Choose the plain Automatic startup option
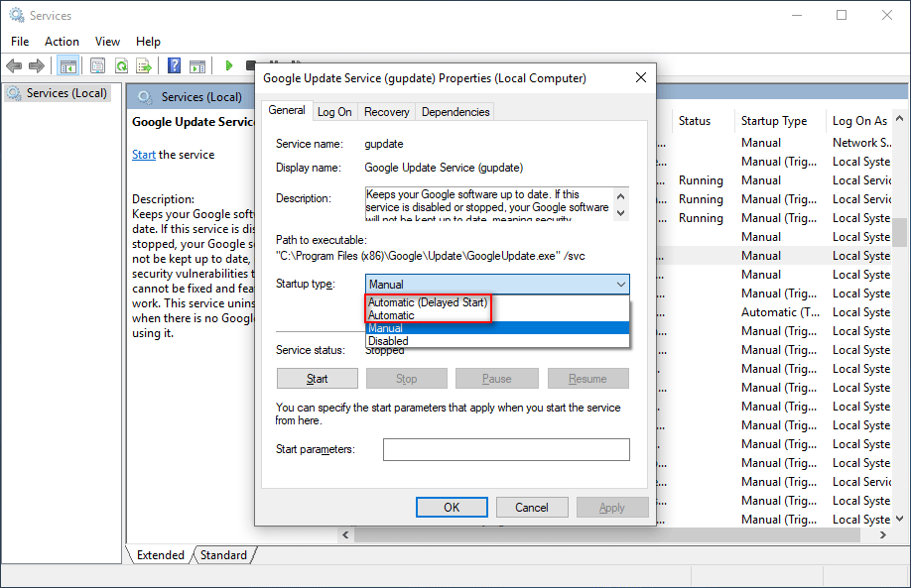 coord(391,315)
